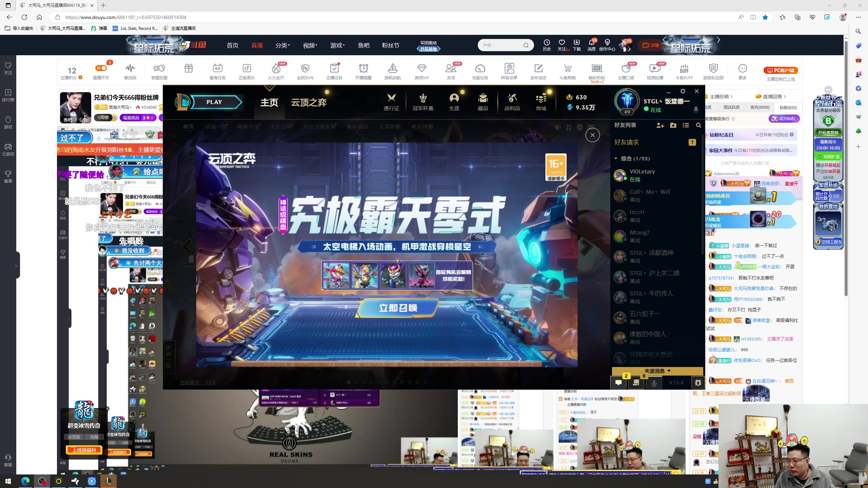Open 鱼吧 in Douyu navigation

(x=363, y=45)
